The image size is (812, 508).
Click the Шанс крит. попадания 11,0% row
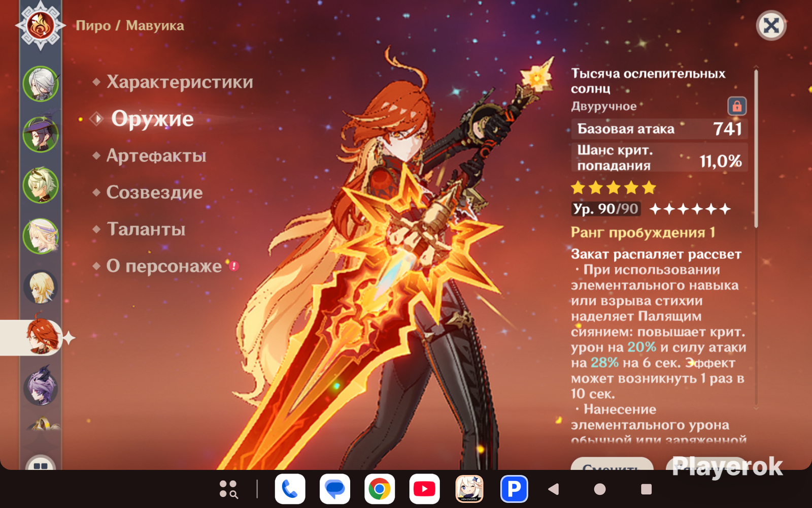point(659,157)
